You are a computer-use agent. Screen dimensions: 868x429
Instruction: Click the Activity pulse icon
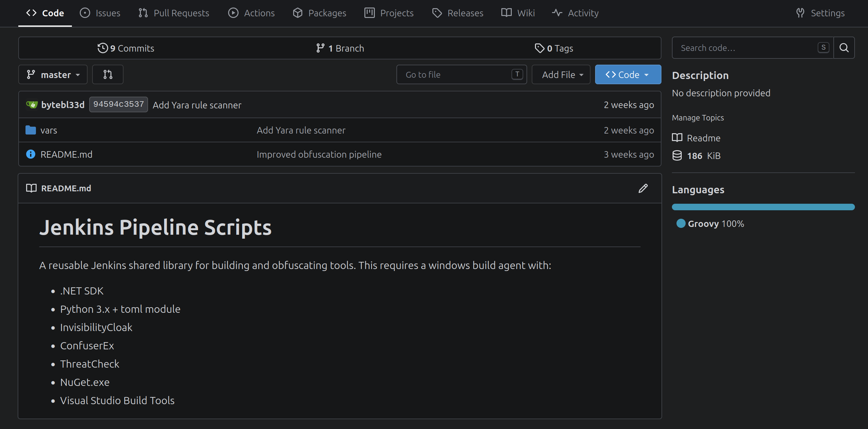[x=557, y=13]
